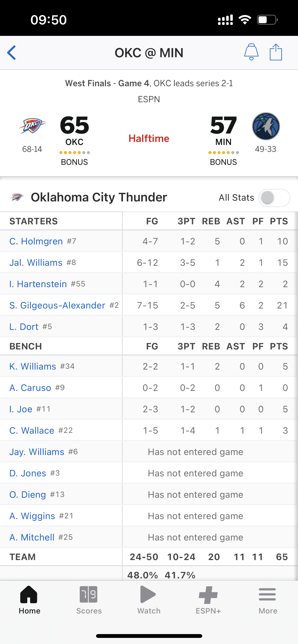Tap the back chevron arrow
Image resolution: width=298 pixels, height=644 pixels.
(x=12, y=53)
